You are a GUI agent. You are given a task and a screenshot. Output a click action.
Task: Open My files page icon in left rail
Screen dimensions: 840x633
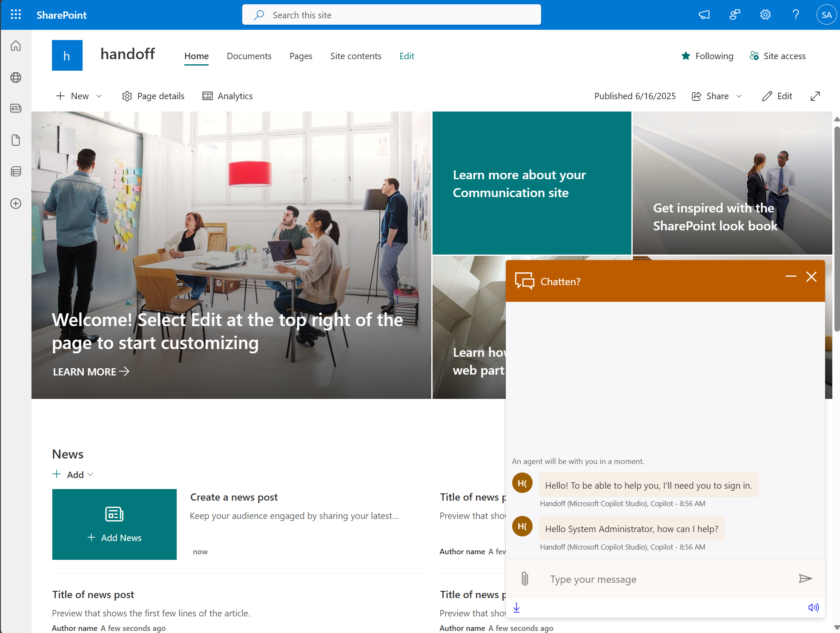(x=16, y=140)
